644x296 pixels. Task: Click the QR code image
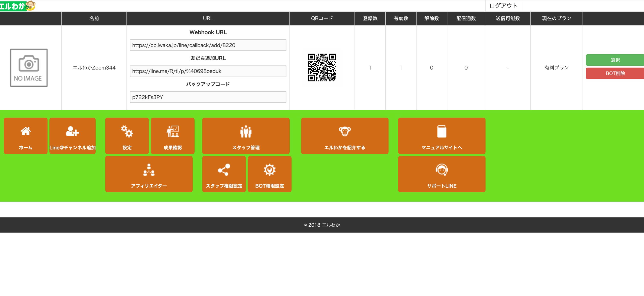(322, 67)
